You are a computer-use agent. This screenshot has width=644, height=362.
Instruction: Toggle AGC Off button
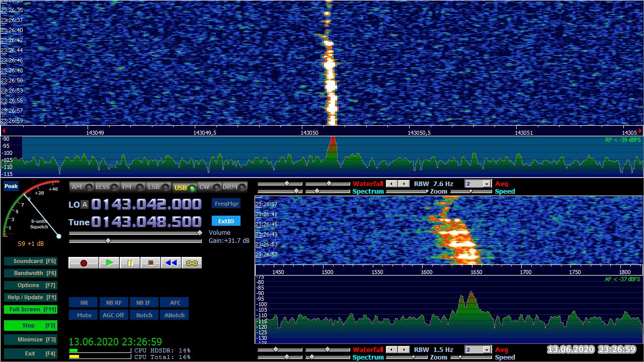[x=114, y=315]
